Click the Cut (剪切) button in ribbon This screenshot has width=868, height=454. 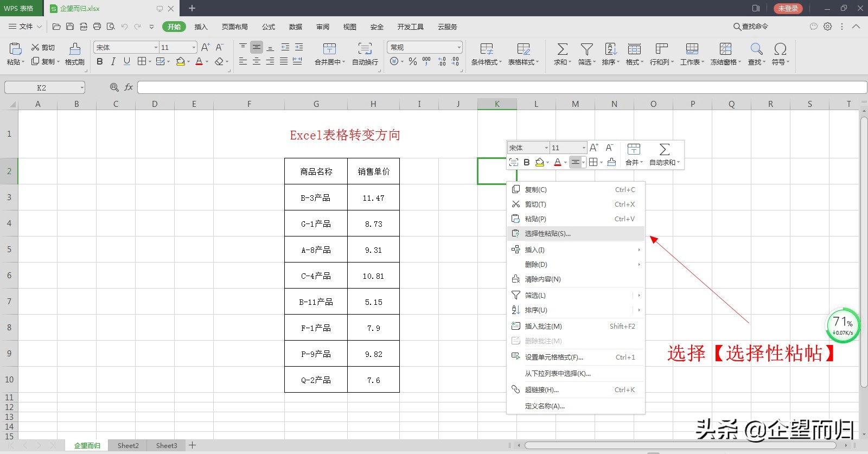click(43, 48)
